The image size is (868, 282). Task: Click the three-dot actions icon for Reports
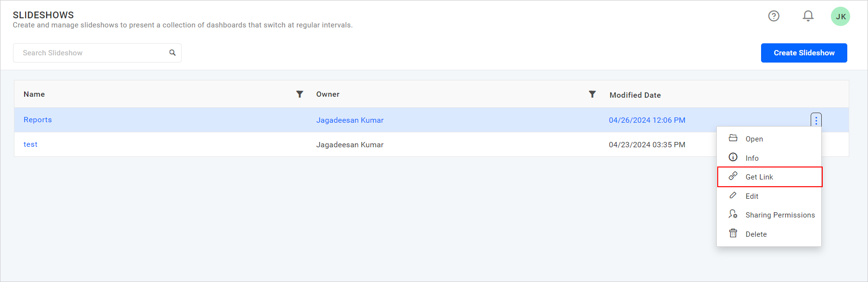(x=816, y=120)
